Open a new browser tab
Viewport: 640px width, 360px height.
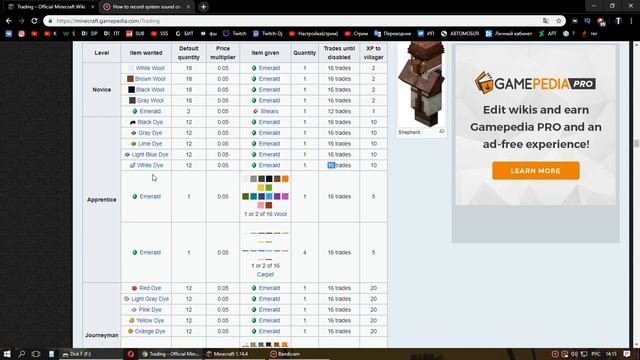click(203, 7)
